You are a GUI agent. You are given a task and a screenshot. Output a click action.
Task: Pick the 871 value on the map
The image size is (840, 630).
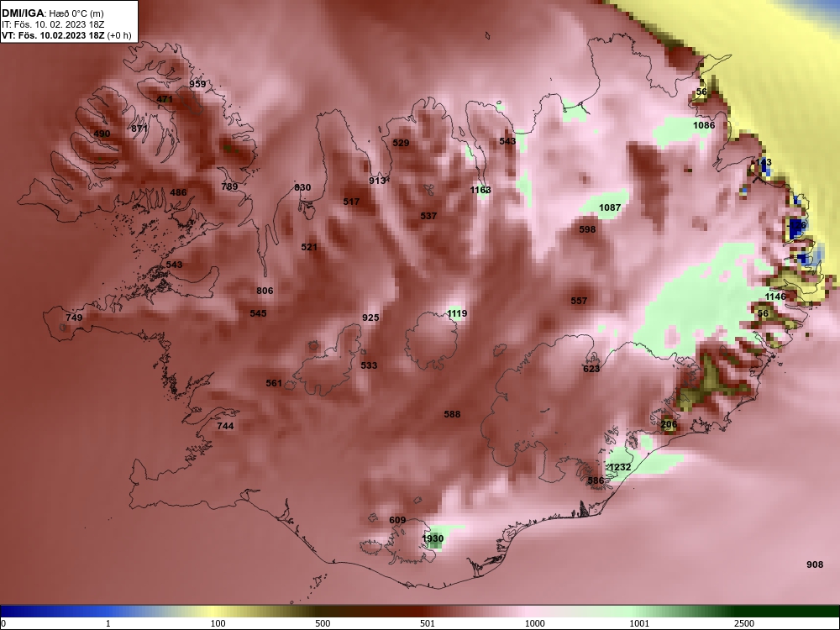[139, 129]
